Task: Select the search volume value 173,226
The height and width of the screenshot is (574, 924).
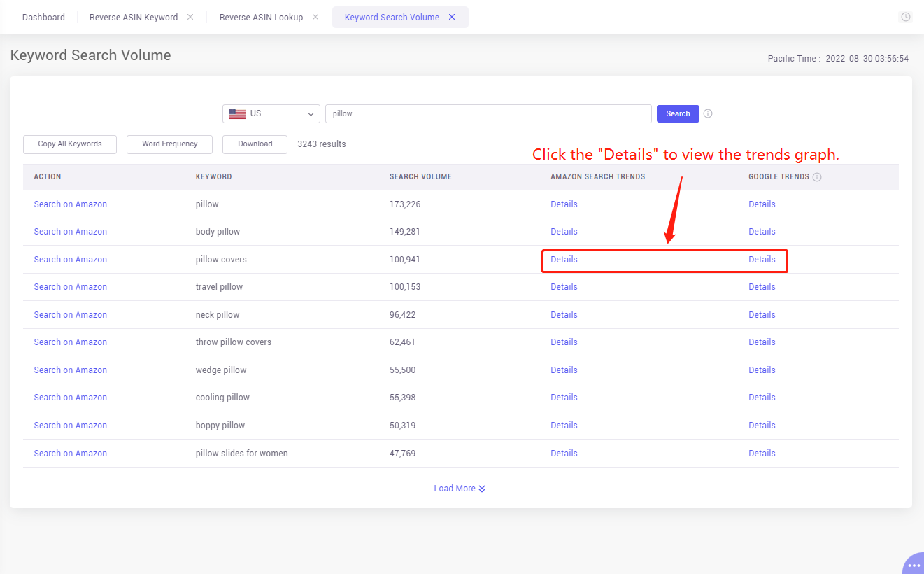Action: click(x=405, y=204)
